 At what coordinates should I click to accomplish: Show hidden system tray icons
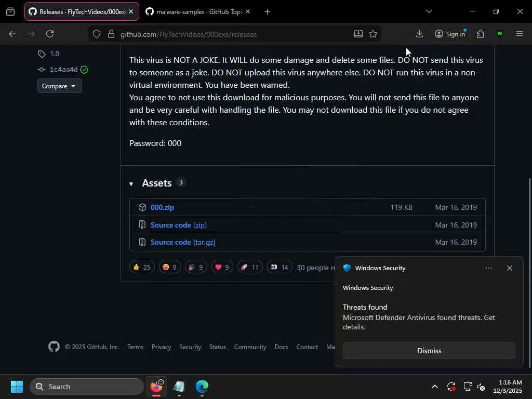(x=435, y=387)
